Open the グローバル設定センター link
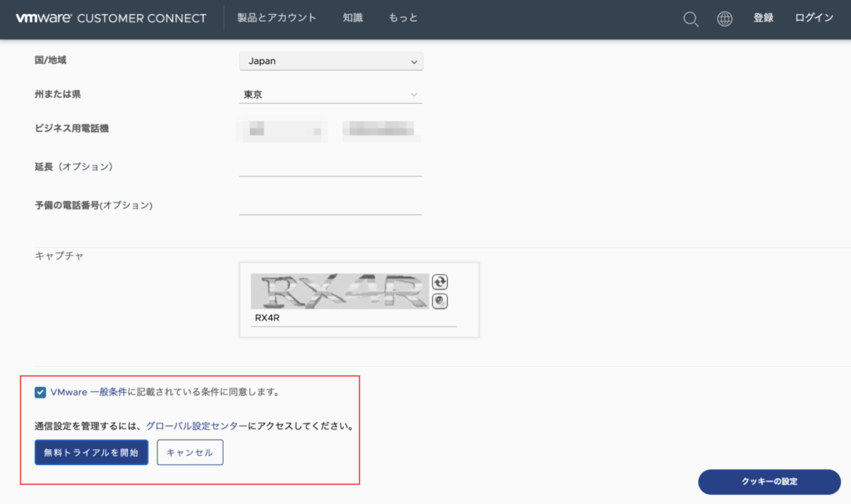Screen dimensions: 851x504 [x=196, y=426]
